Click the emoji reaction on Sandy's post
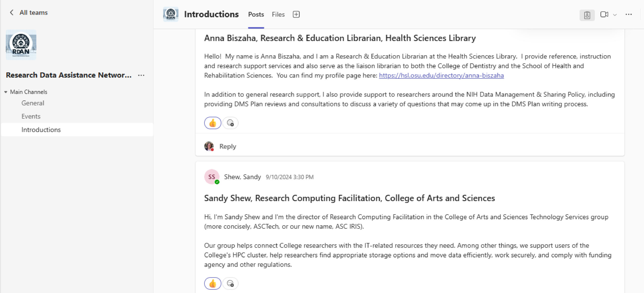The width and height of the screenshot is (644, 293). coord(213,283)
